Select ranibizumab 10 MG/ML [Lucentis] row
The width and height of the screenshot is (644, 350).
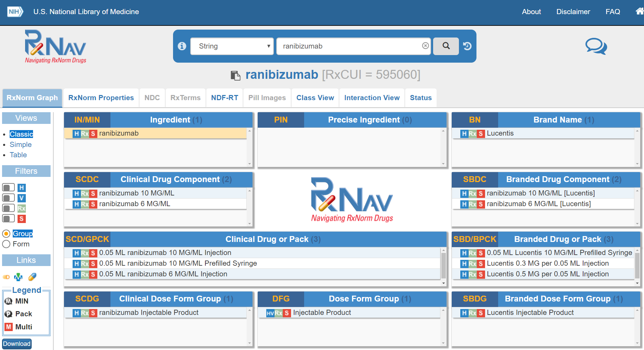543,193
